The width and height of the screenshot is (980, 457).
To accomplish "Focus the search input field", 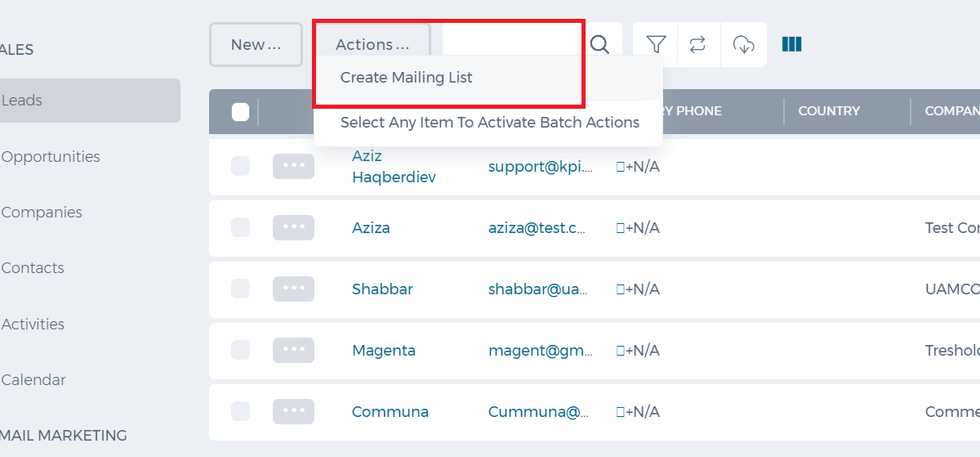I will 511,44.
